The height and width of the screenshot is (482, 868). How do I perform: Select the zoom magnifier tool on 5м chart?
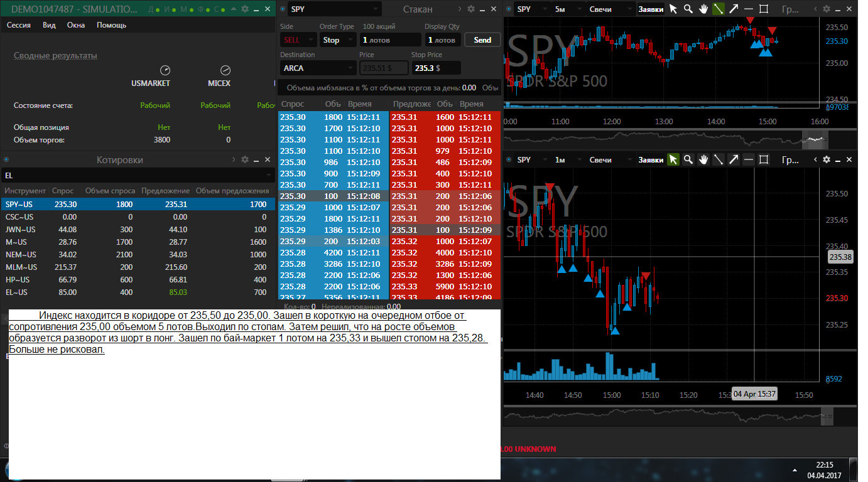coord(688,9)
